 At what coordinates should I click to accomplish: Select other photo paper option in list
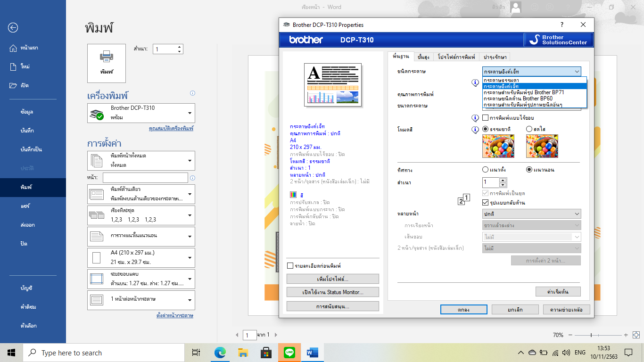pos(535,105)
